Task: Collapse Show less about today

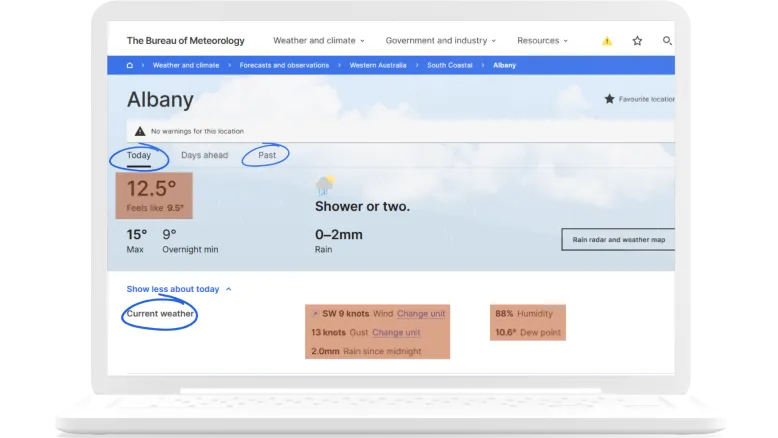Action: [x=179, y=289]
